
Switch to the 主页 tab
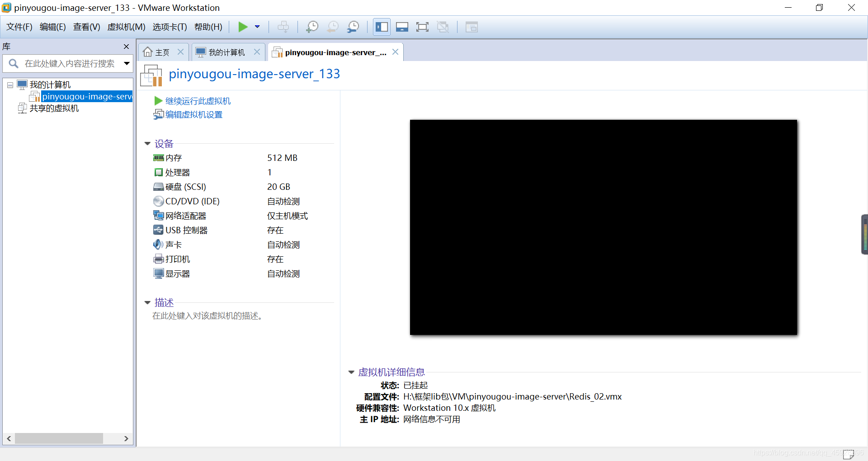coord(157,52)
